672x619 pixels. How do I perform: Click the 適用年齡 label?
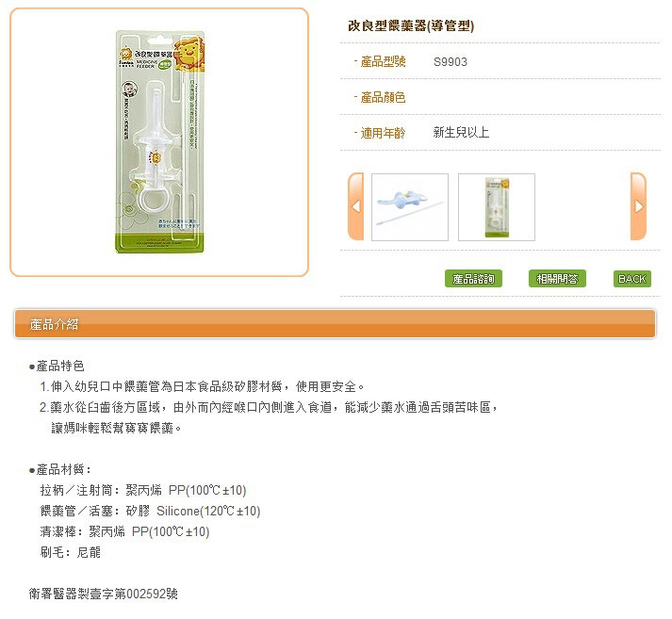[383, 133]
